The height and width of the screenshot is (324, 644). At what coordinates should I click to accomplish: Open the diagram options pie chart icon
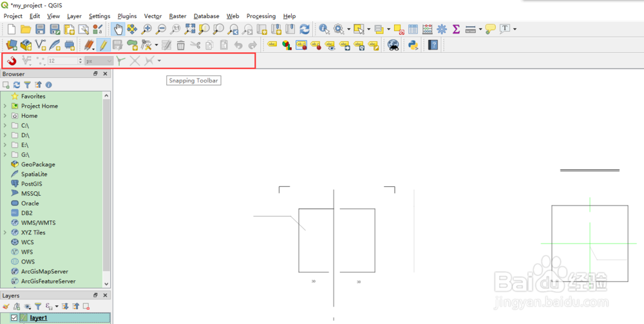[287, 44]
